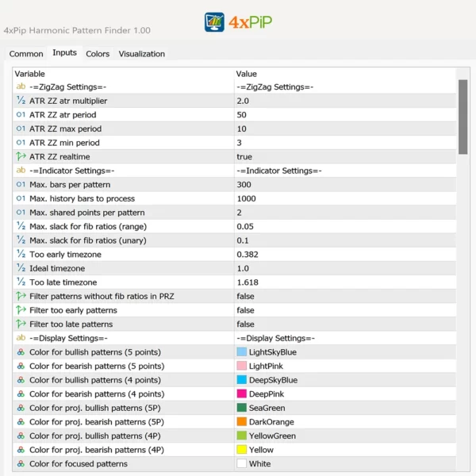The height and width of the screenshot is (476, 476).
Task: Toggle the ATR ZZ realtime true value
Action: pyautogui.click(x=244, y=157)
